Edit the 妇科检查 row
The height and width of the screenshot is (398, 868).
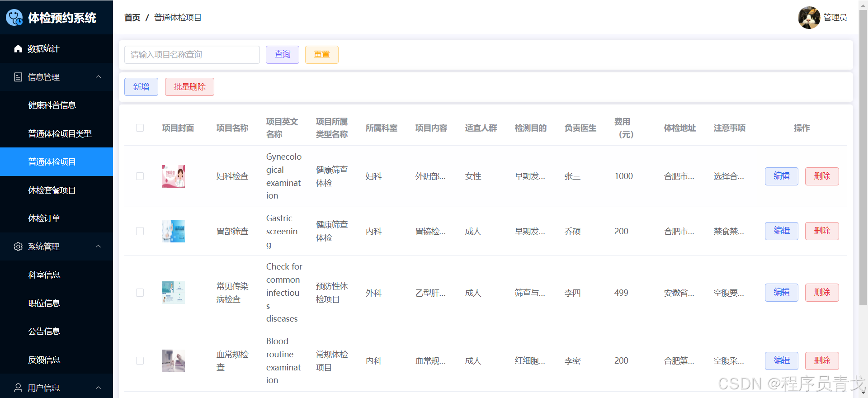[782, 176]
